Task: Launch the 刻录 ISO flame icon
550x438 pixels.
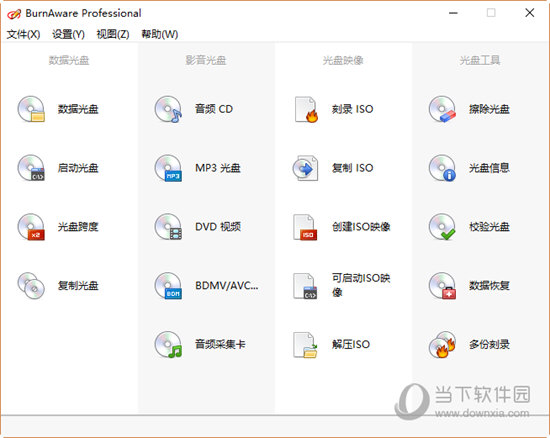Action: pos(306,109)
